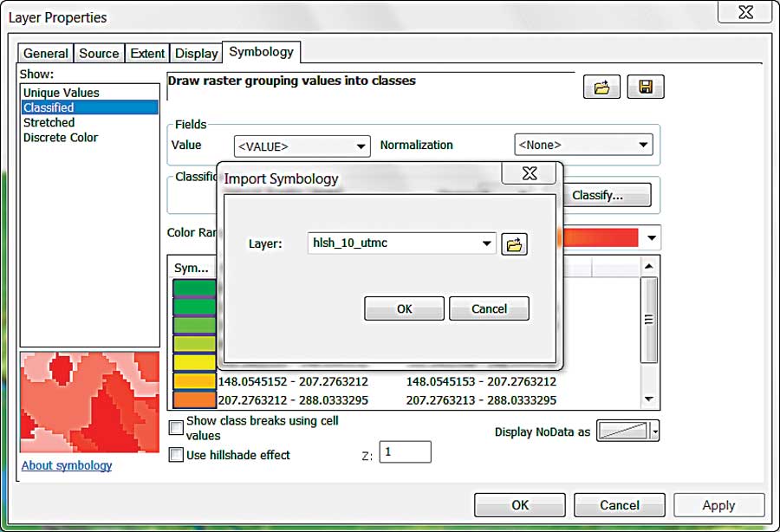This screenshot has width=780, height=532.
Task: Click Cancel in Import Symbology dialog
Action: click(x=489, y=308)
